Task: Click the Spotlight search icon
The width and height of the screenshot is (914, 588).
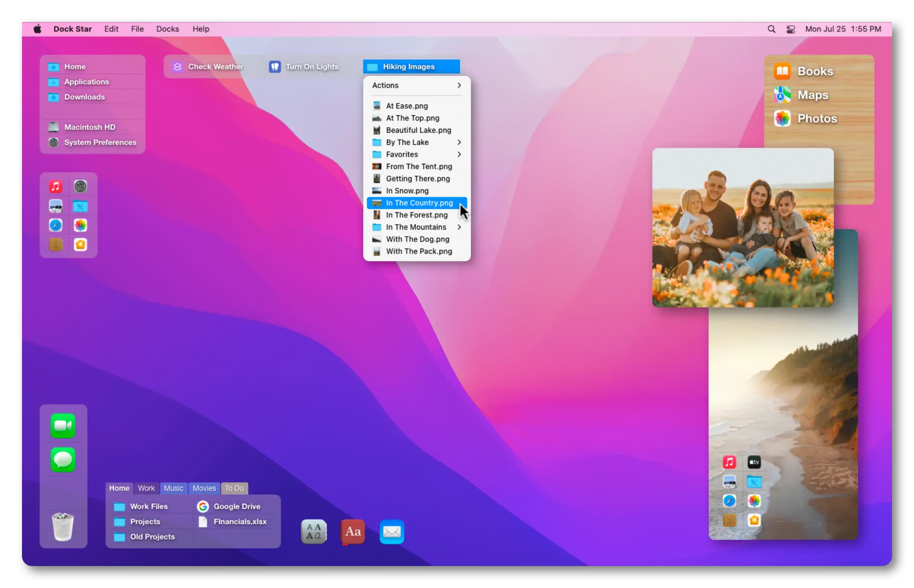Action: pyautogui.click(x=772, y=29)
